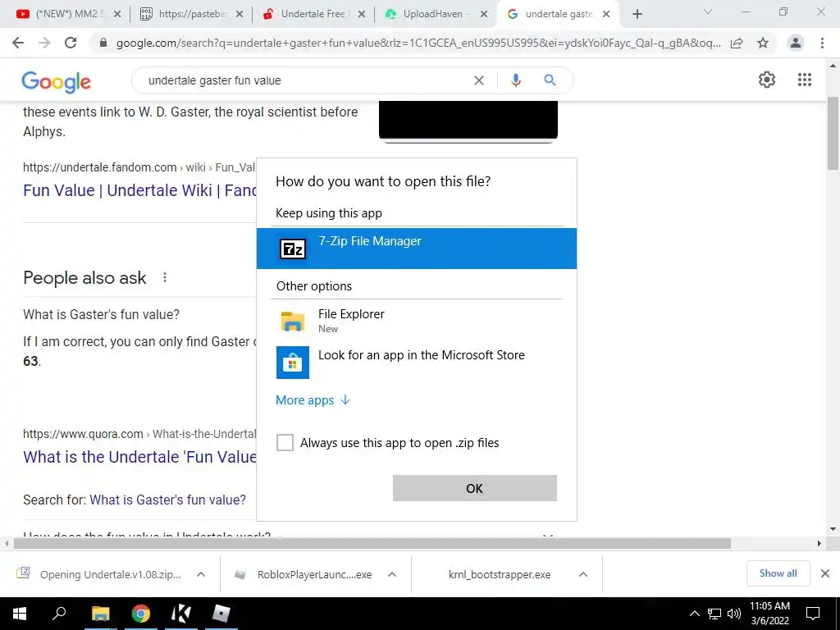Pick Look for an app in Microsoft Store
The width and height of the screenshot is (840, 630).
tap(416, 362)
